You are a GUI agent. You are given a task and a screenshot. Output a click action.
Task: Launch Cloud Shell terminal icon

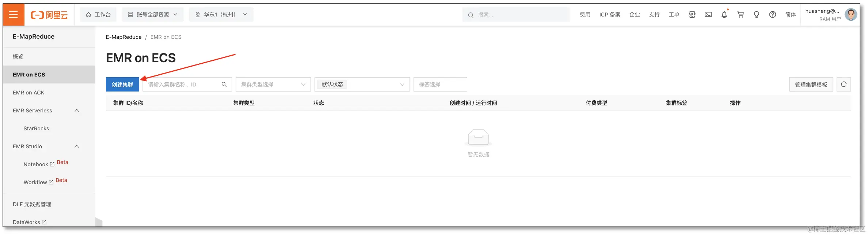(x=708, y=15)
